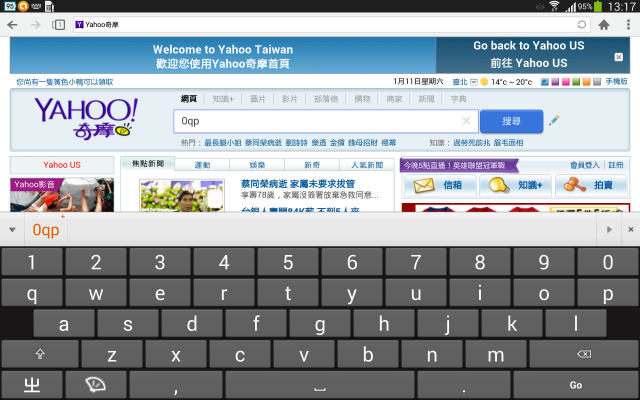Tap the space bar key

[320, 385]
